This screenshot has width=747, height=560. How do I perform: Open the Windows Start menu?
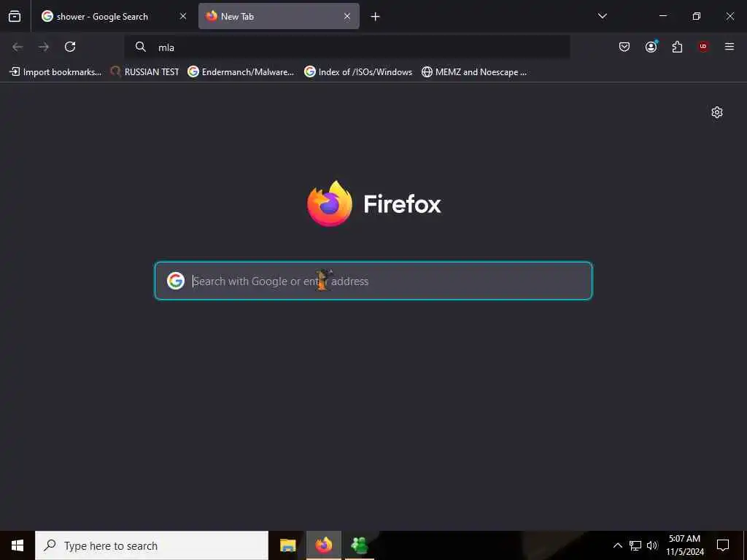pos(18,545)
